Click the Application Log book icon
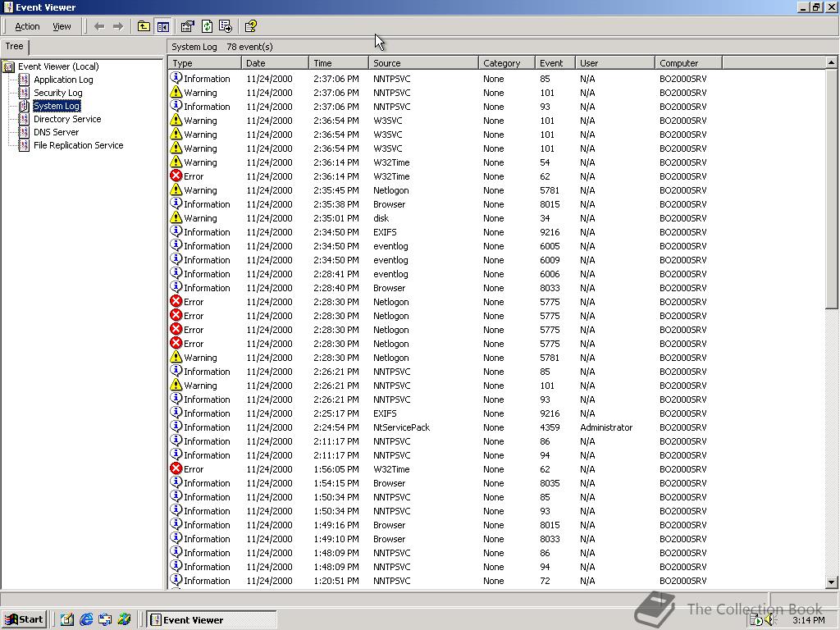The width and height of the screenshot is (840, 630). (24, 80)
